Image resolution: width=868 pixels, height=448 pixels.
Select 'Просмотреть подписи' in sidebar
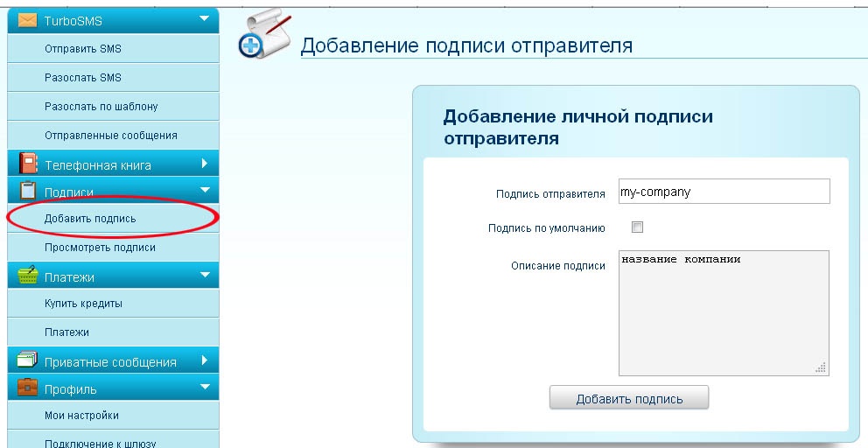pyautogui.click(x=100, y=248)
